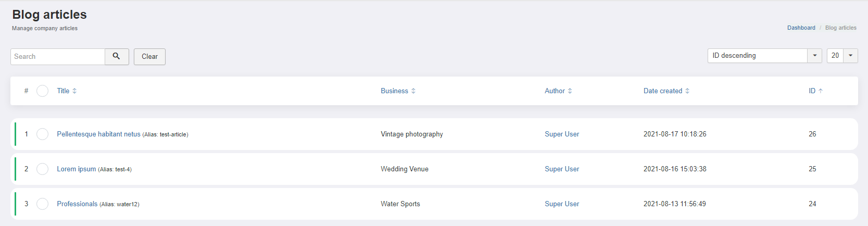Toggle ID column ascending arrow
The width and height of the screenshot is (868, 226).
pos(821,91)
